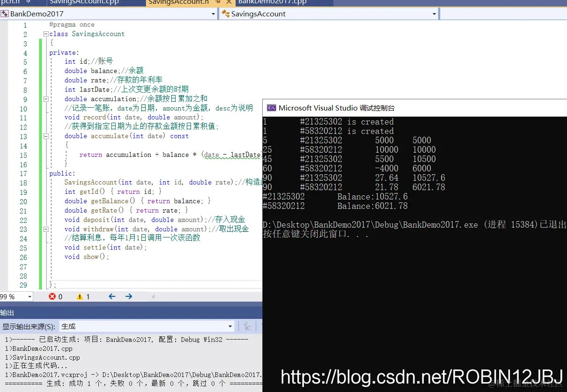Screen dimensions: 567x392
Task: Click the console '按任意键关闭此窗口' line
Action: coord(316,235)
